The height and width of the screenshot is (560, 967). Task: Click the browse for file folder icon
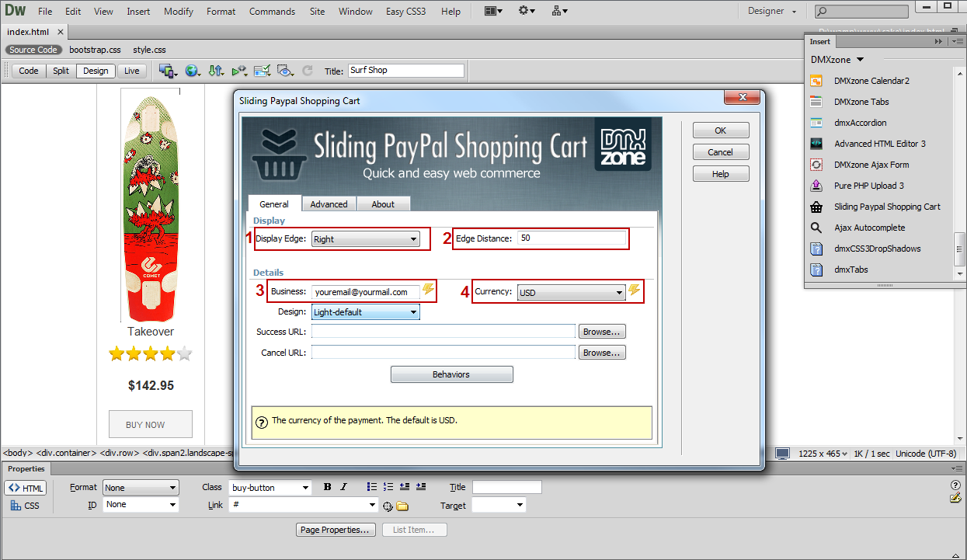coord(402,506)
